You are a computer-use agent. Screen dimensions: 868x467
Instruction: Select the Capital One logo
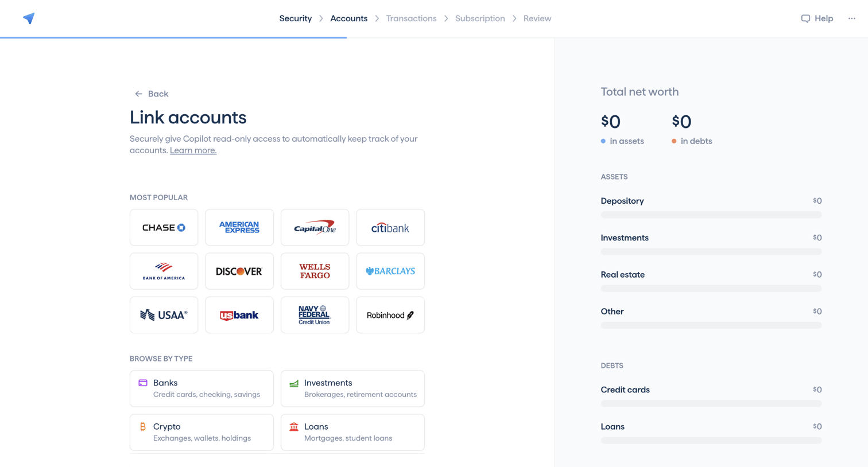click(x=315, y=228)
